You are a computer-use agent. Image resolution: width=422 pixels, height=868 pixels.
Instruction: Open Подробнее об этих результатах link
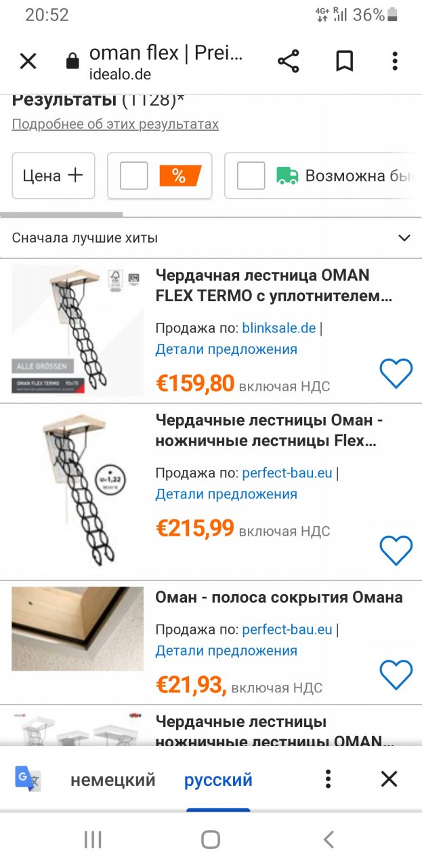115,124
